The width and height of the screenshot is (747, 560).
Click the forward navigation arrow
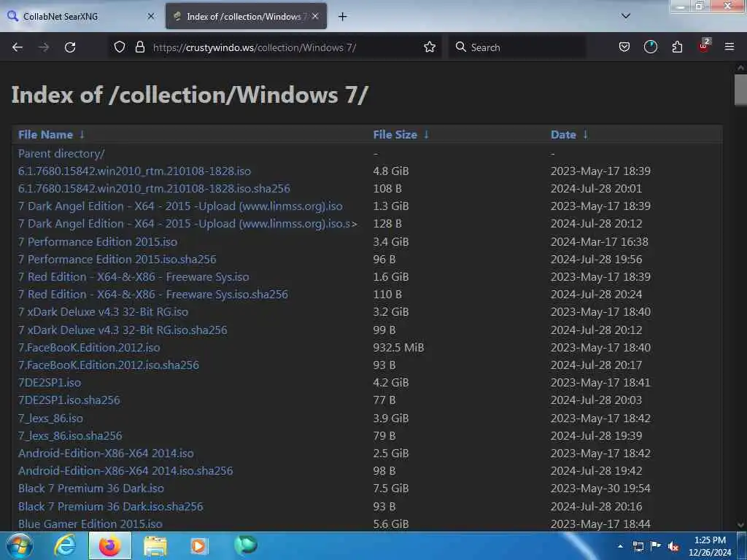pyautogui.click(x=44, y=47)
